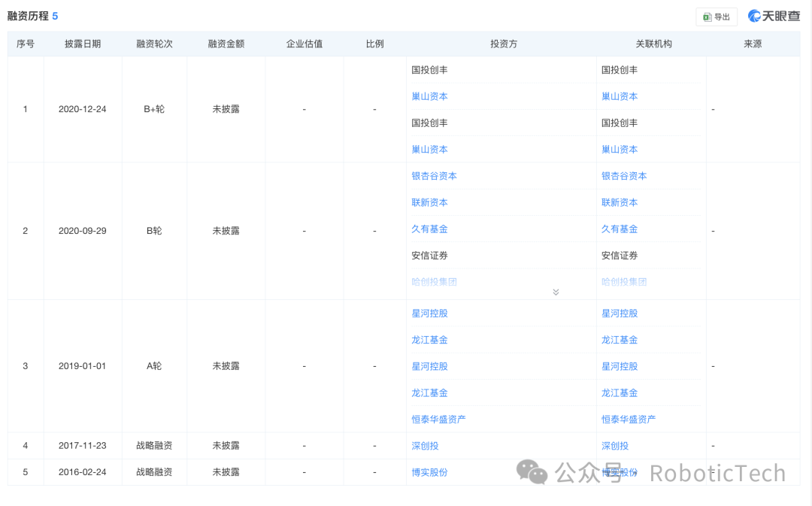Click the green Excel export icon

point(708,16)
